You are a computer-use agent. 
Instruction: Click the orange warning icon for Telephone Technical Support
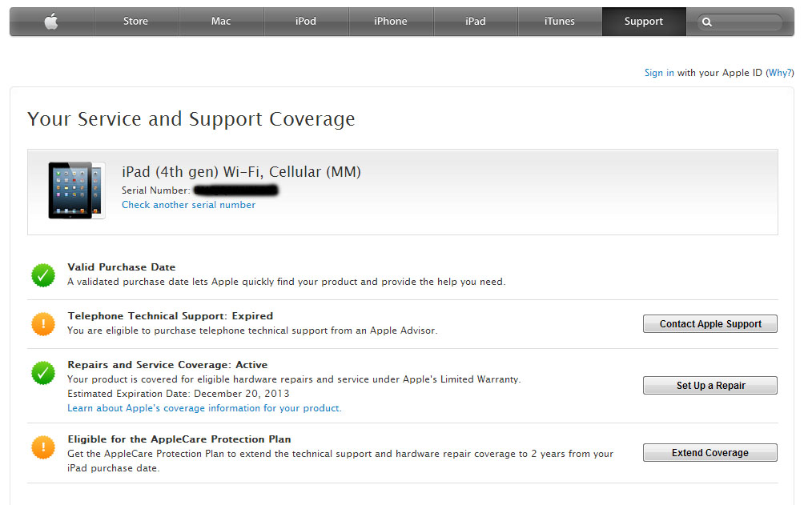click(x=43, y=324)
